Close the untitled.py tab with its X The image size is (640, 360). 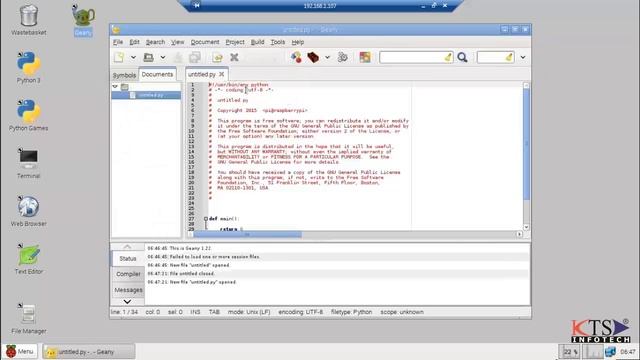coord(222,74)
